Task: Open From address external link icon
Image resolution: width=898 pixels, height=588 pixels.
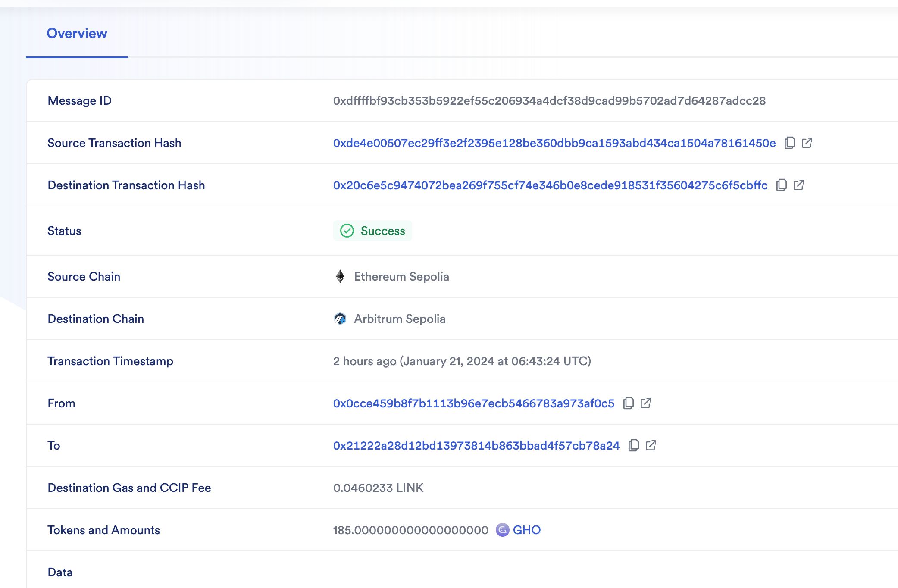Action: coord(646,403)
